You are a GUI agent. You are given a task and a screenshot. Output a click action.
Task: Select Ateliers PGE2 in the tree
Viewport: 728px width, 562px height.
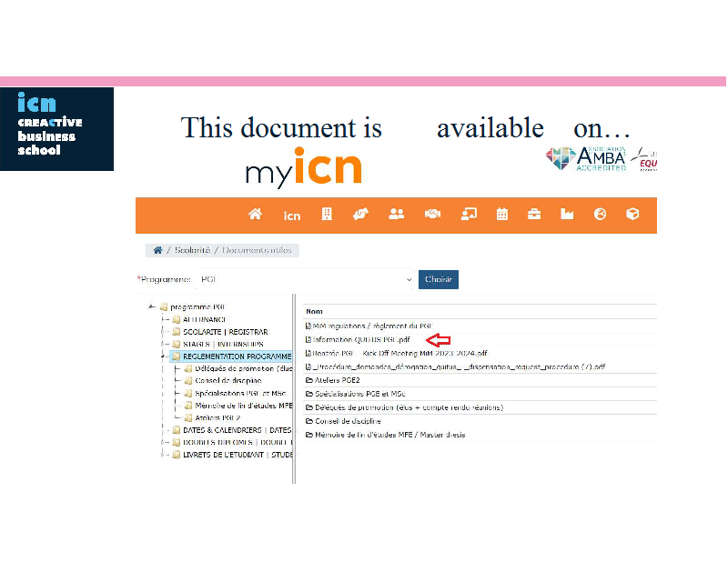tap(213, 417)
